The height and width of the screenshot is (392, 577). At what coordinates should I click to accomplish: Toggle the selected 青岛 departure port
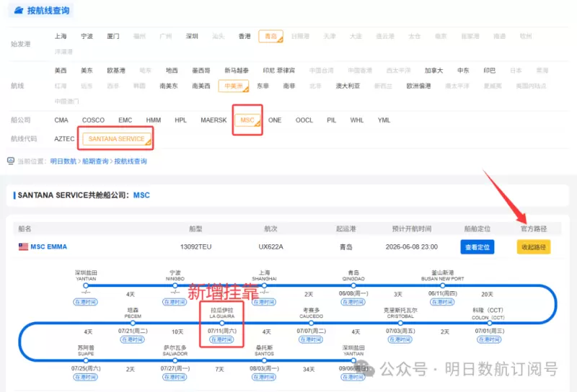(x=271, y=36)
